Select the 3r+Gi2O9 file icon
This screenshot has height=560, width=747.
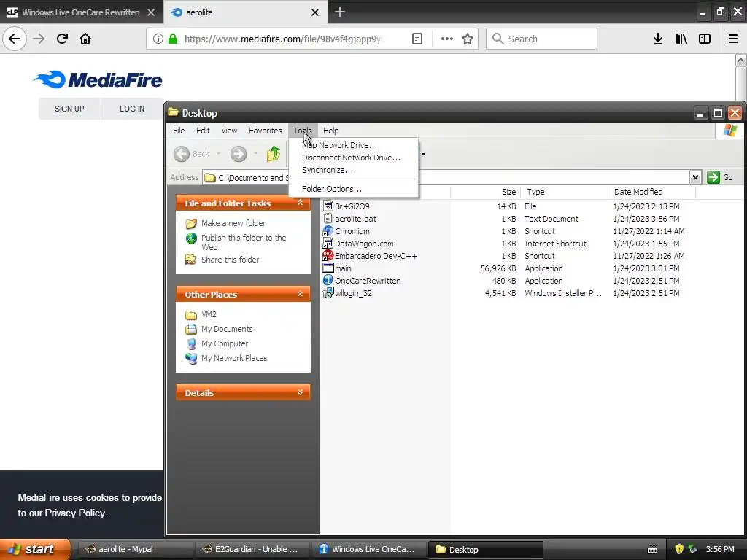[x=328, y=206]
